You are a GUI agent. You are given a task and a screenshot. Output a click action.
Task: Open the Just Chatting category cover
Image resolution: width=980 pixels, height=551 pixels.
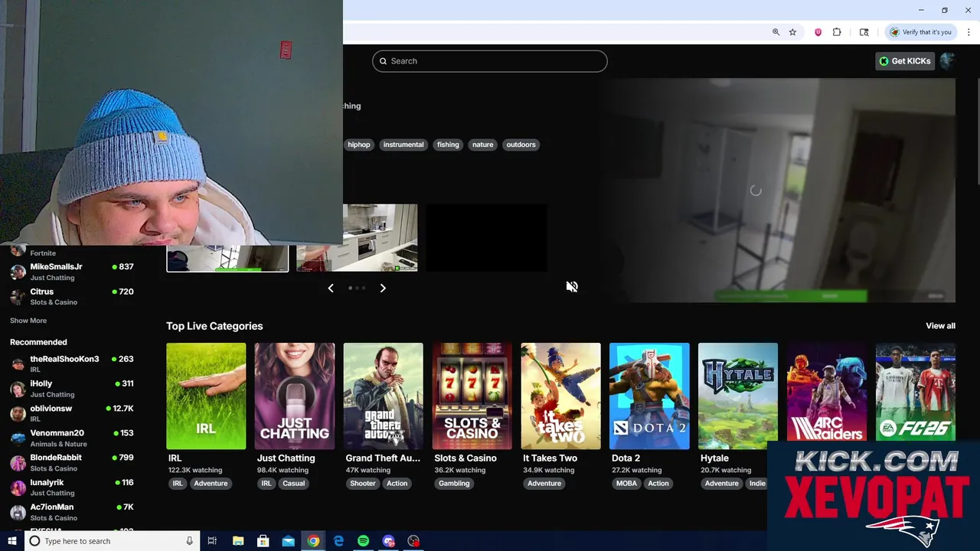[295, 396]
